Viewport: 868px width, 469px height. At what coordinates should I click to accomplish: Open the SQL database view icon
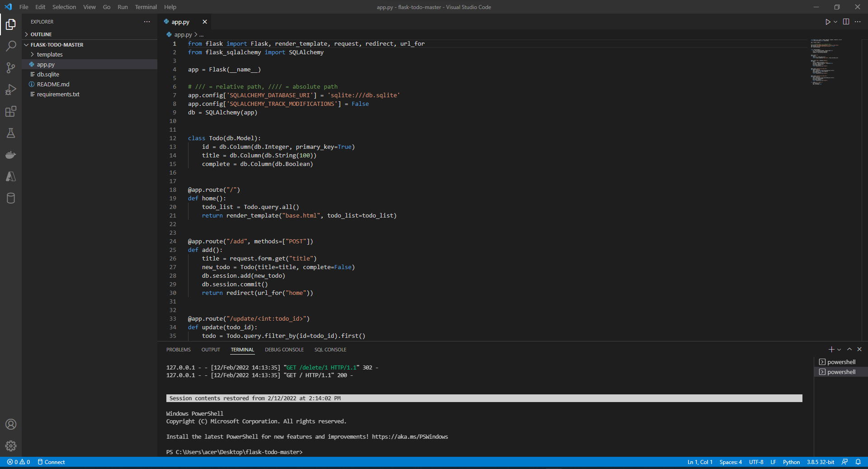click(11, 198)
